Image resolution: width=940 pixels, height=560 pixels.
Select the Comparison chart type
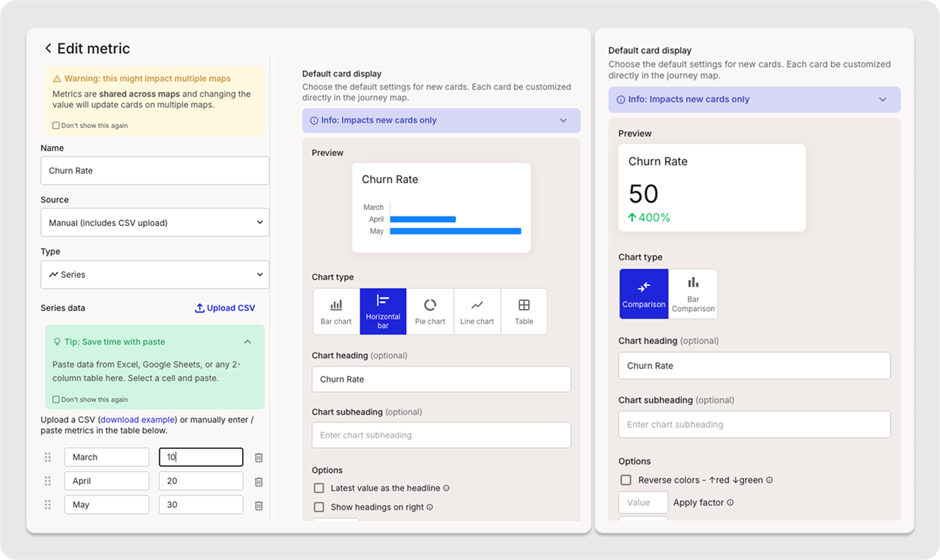[644, 294]
